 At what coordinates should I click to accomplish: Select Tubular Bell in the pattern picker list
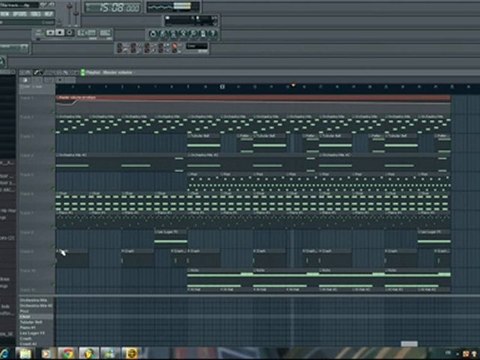click(31, 322)
